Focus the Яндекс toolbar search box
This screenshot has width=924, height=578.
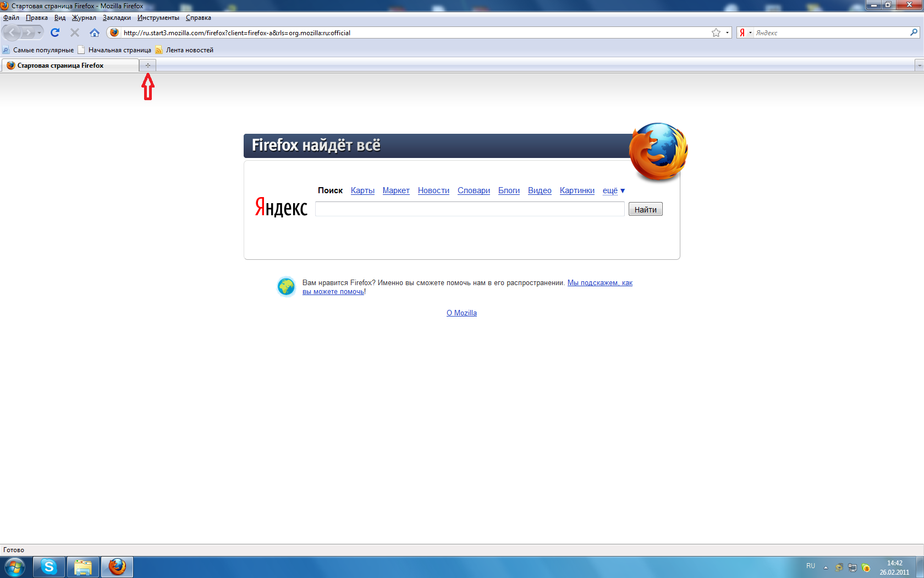831,32
